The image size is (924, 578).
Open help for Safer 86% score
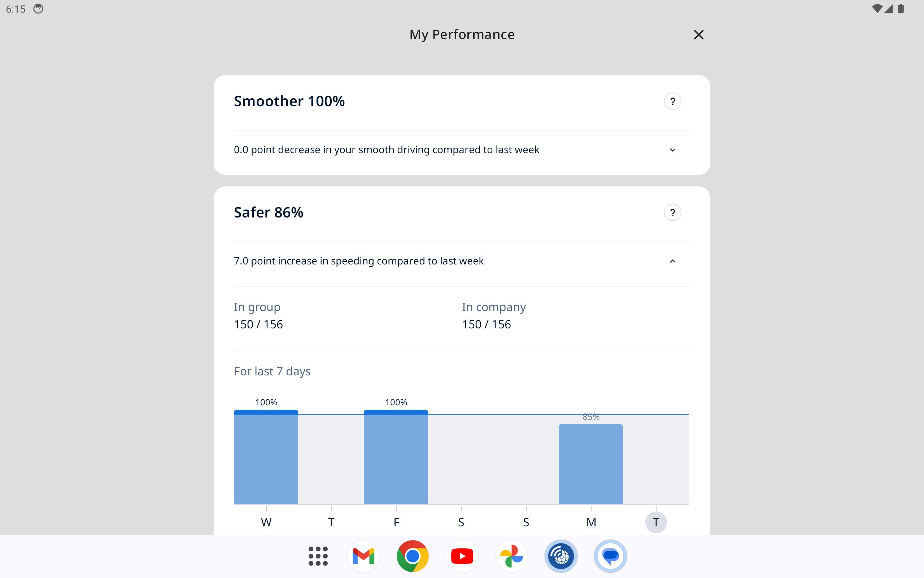pyautogui.click(x=672, y=212)
